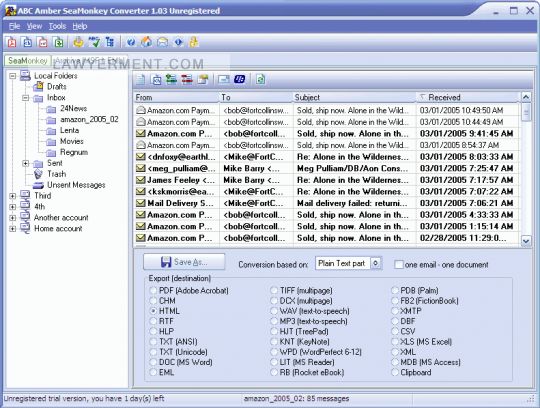Viewport: 540px width, 408px height.
Task: Click the blue info toolbar icon
Action: click(178, 42)
